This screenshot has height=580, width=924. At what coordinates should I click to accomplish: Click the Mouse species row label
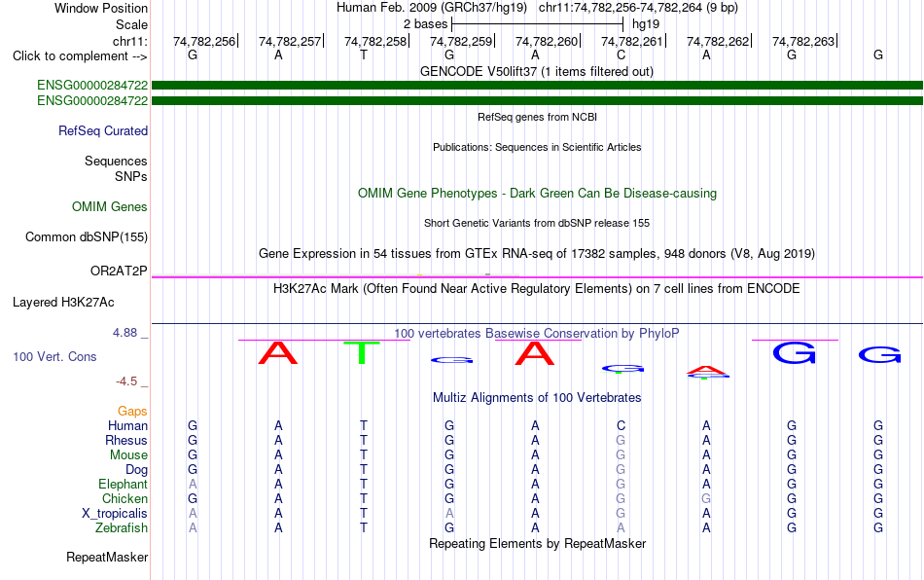128,455
